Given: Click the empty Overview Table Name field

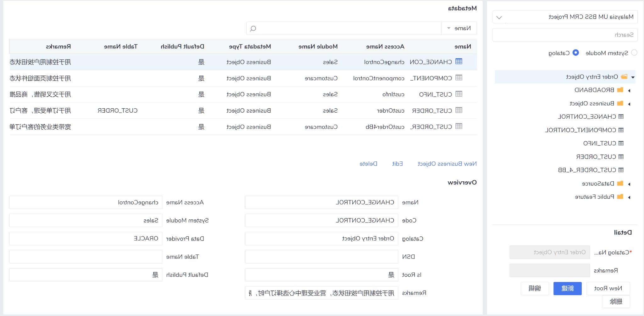Looking at the screenshot, I should pos(86,257).
